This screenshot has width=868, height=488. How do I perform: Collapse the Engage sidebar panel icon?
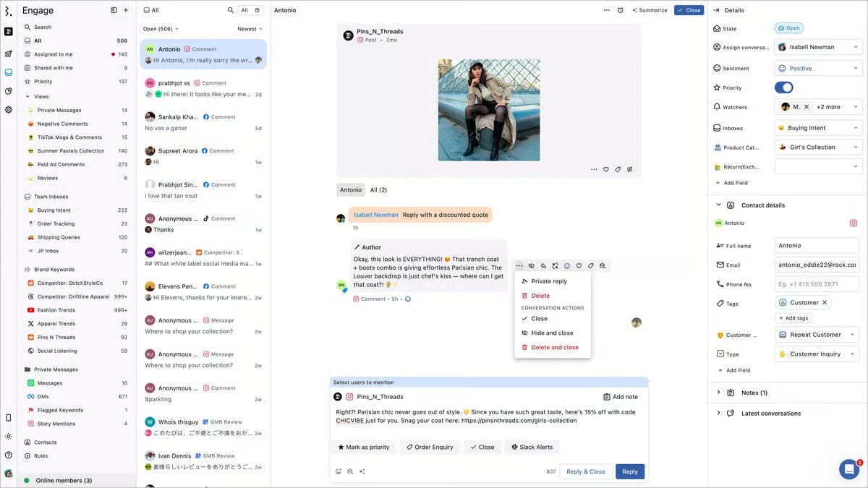pyautogui.click(x=114, y=10)
